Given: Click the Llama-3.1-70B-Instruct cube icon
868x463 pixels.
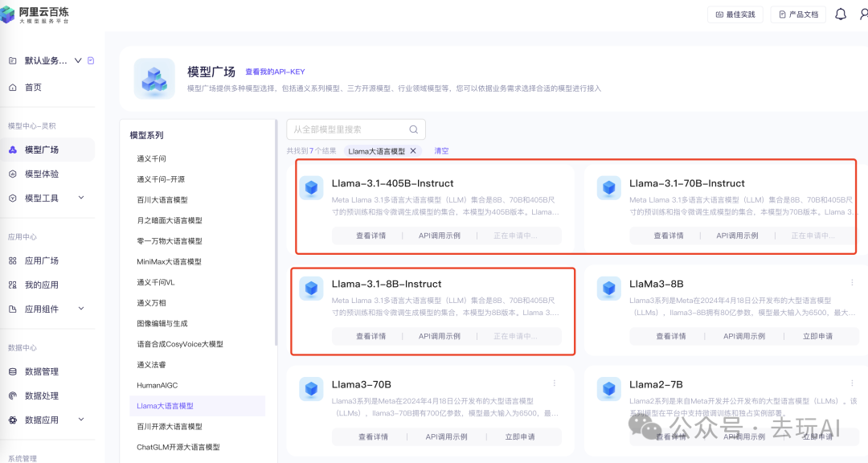Looking at the screenshot, I should [x=609, y=188].
